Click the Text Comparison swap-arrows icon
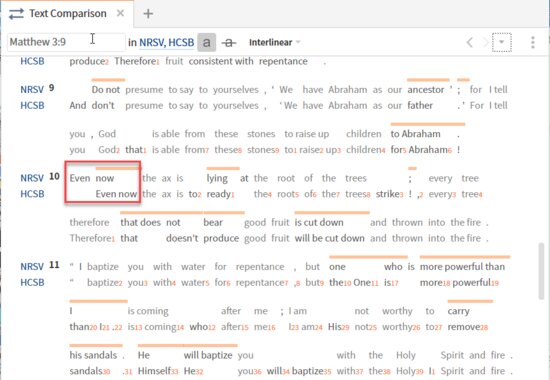 (16, 14)
